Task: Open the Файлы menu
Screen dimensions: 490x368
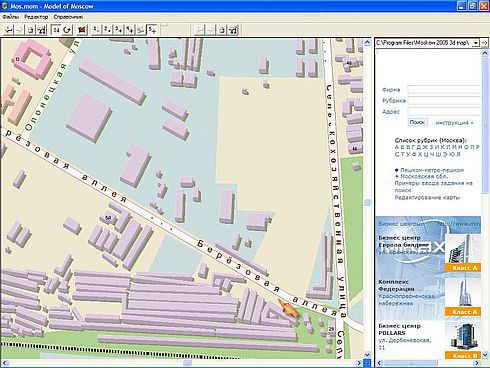Action: point(11,17)
